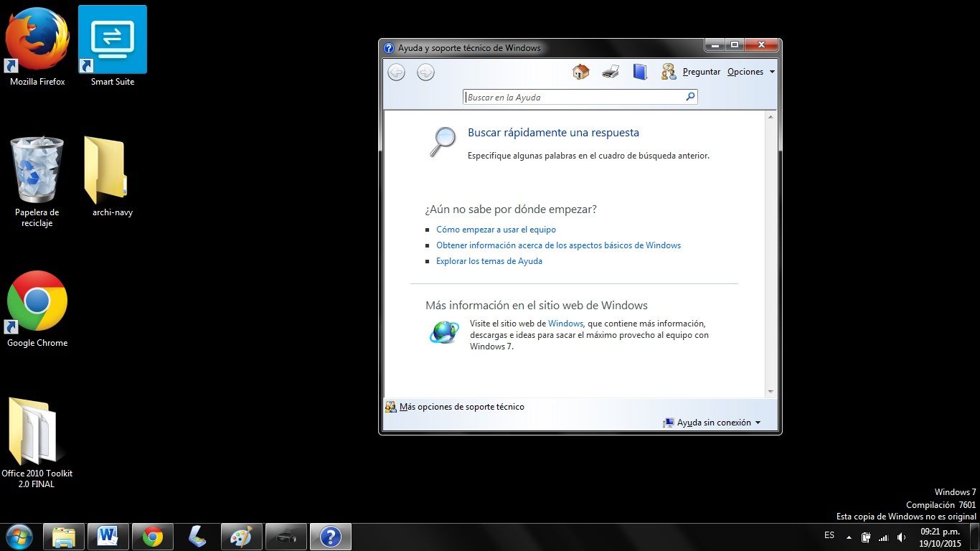Image resolution: width=980 pixels, height=551 pixels.
Task: Click the Back arrow in Help window
Action: 396,72
